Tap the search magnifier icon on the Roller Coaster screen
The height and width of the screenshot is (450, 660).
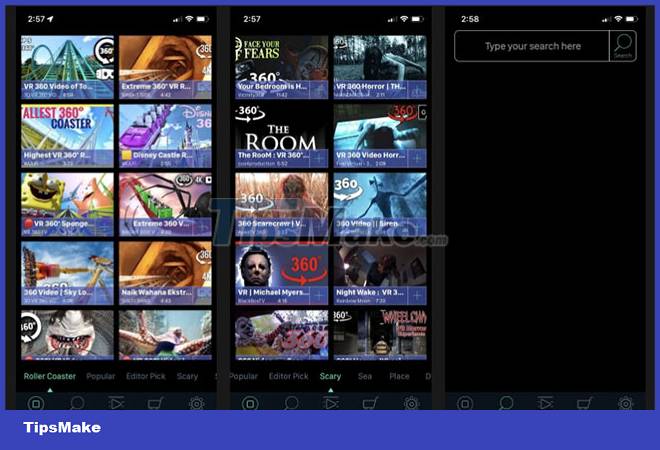pos(77,404)
